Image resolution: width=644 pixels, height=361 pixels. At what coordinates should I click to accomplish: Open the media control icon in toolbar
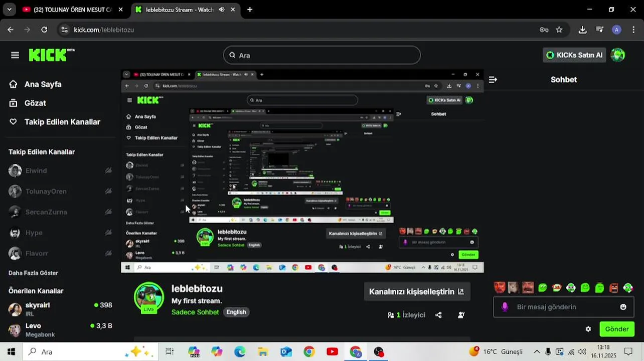pyautogui.click(x=599, y=30)
